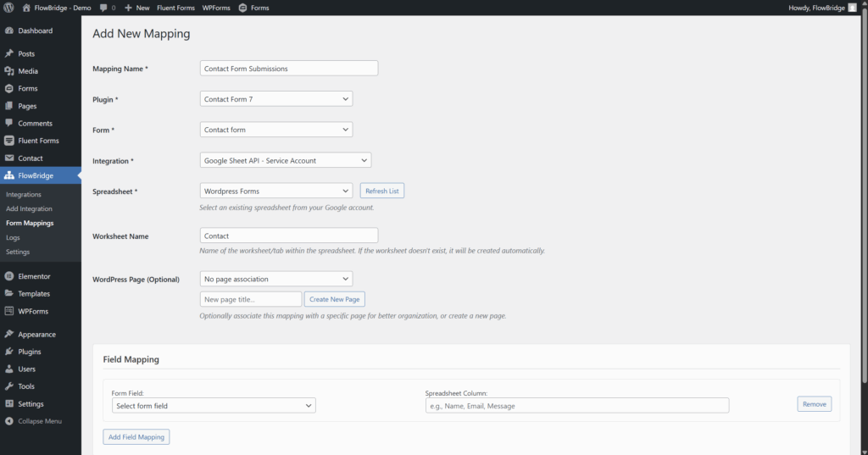The height and width of the screenshot is (455, 868).
Task: Click the Remove button for field mapping
Action: [x=815, y=404]
